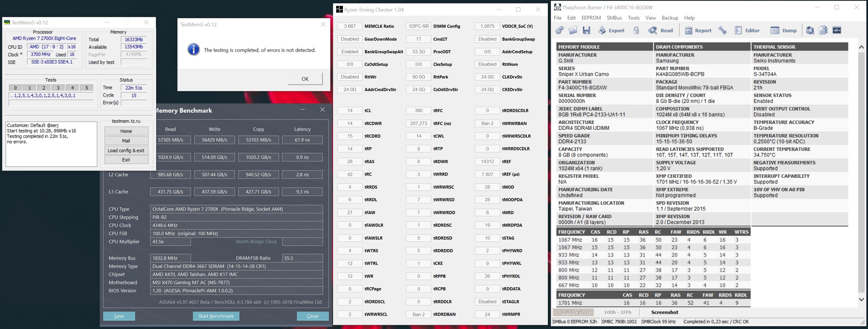This screenshot has height=329, width=868.
Task: Click the Thaiphoon scrollbar down arrow
Action: click(861, 299)
